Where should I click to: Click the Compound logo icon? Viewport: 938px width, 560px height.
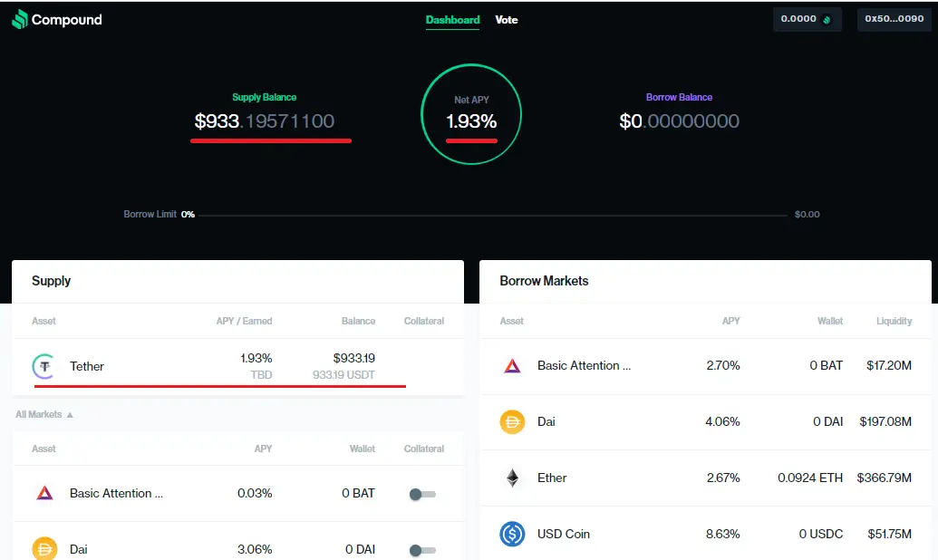click(x=20, y=19)
